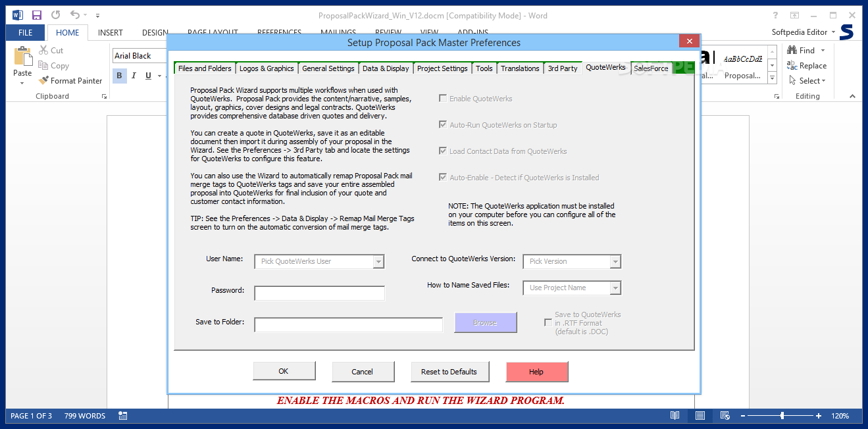Open the Tools tab in preferences
868x429 pixels.
click(484, 68)
